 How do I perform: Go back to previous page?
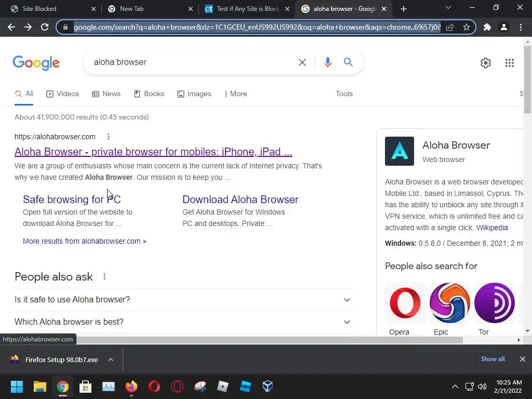[11, 27]
